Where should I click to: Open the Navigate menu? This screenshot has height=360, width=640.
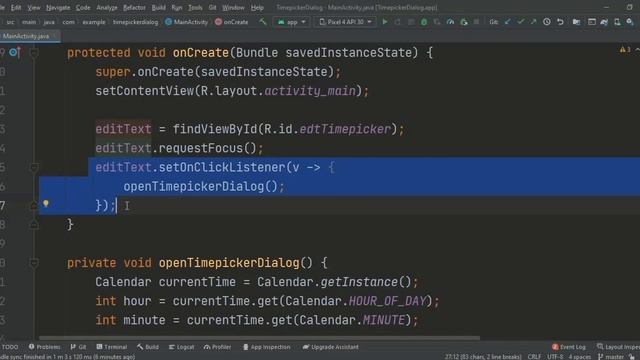(x=58, y=7)
